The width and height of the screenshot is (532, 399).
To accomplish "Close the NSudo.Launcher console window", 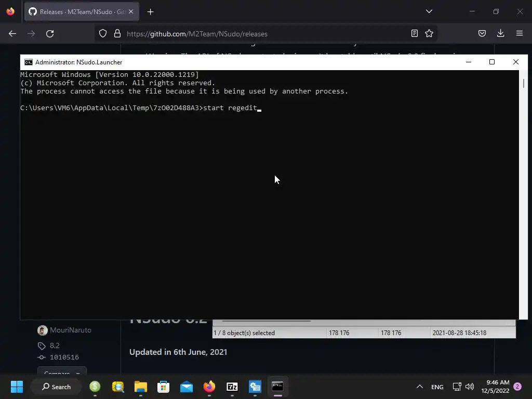I will (516, 62).
